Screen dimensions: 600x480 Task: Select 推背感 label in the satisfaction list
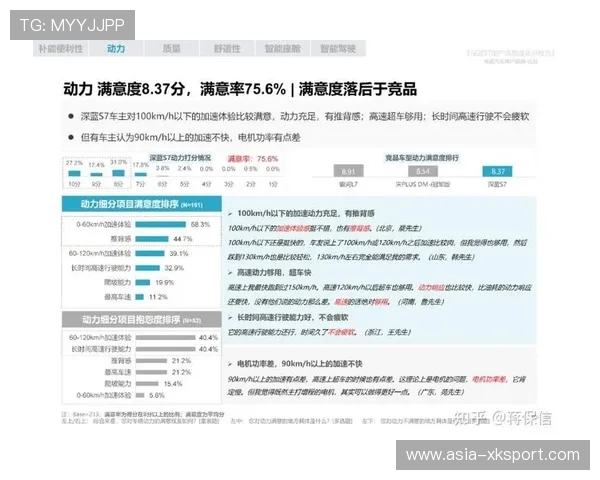[121, 239]
